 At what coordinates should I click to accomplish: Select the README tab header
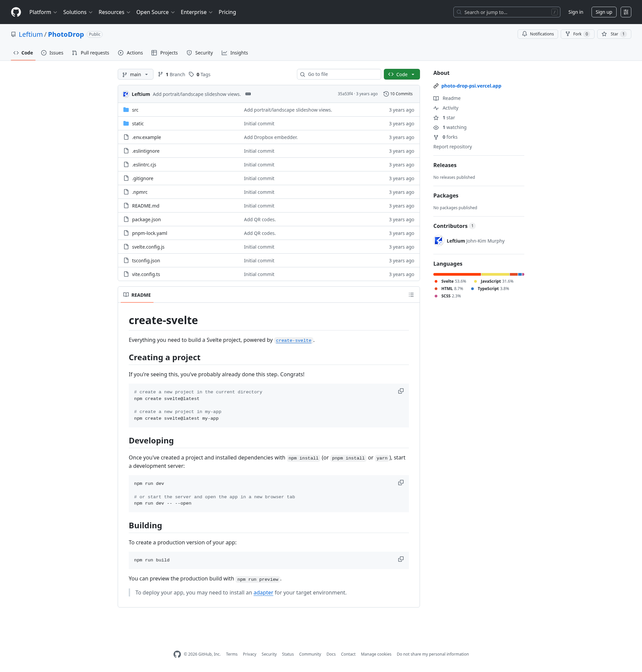click(137, 295)
